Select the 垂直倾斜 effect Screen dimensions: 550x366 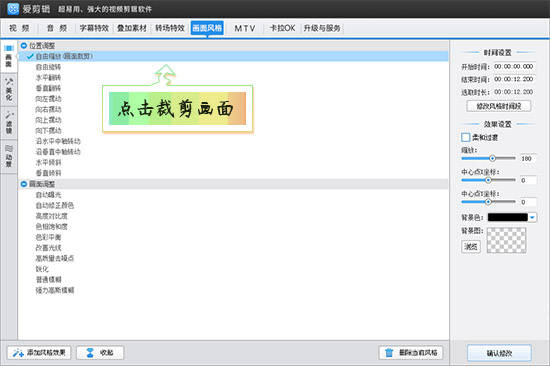pyautogui.click(x=48, y=173)
